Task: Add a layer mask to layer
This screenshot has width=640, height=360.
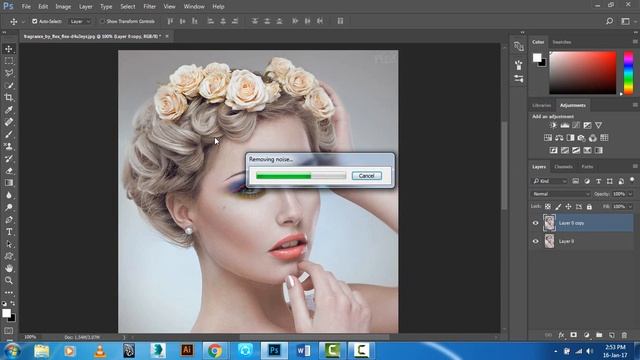Action: 573,335
